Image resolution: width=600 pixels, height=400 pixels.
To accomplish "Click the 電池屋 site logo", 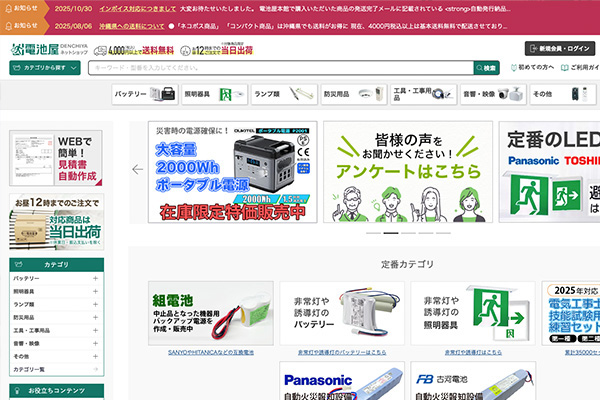I will pyautogui.click(x=47, y=48).
